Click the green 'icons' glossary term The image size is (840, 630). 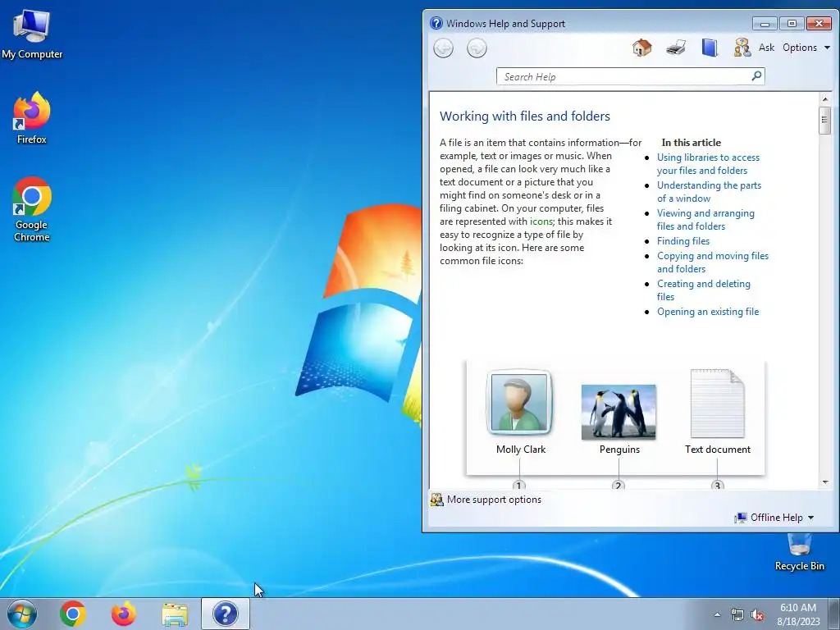[x=541, y=221]
